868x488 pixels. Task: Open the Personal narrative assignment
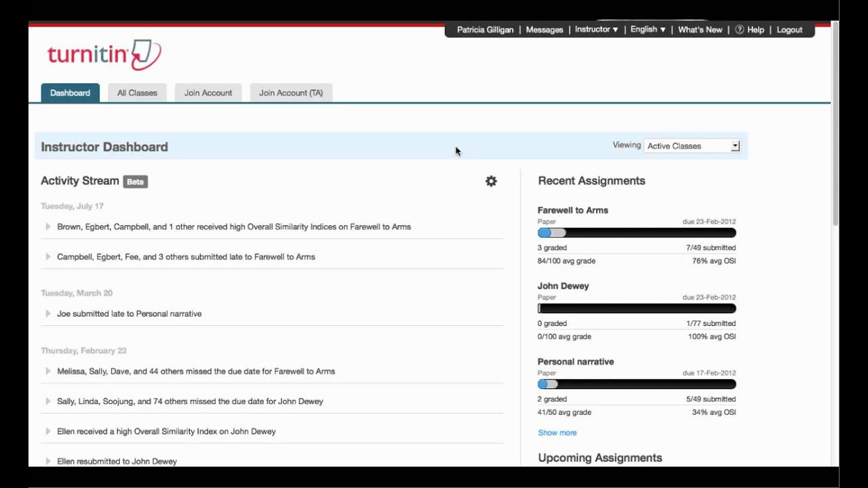click(576, 362)
